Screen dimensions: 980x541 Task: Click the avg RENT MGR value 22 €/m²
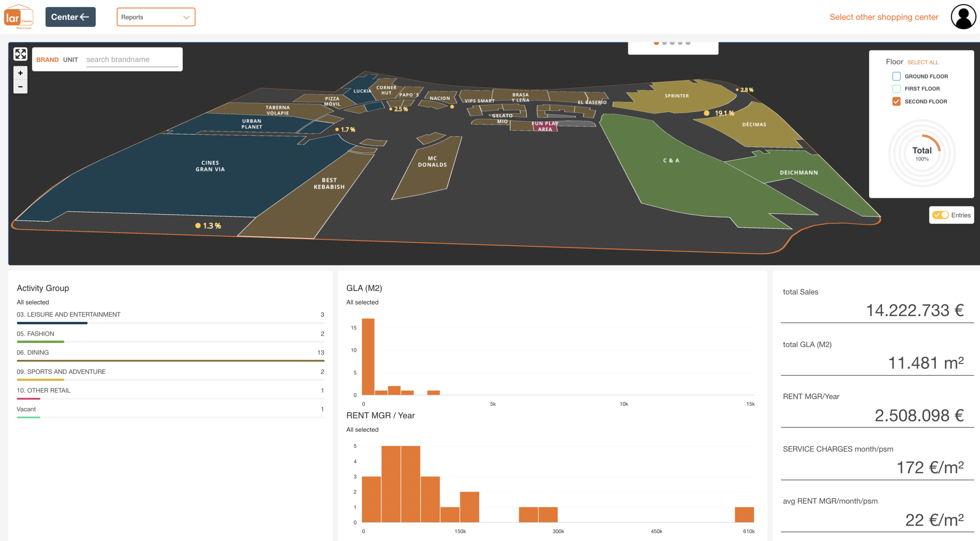coord(934,520)
